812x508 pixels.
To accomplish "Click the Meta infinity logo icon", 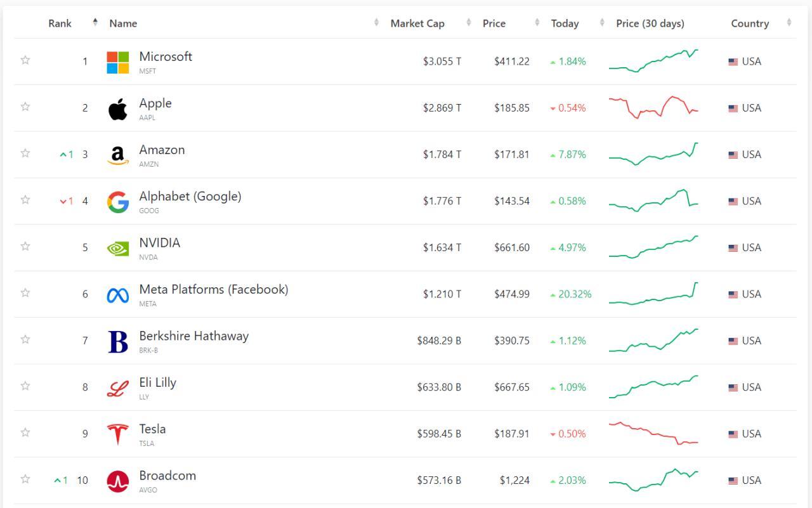I will tap(118, 295).
